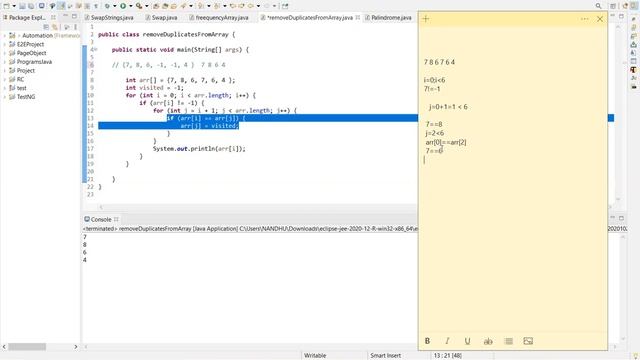Click the Eclipse toolbar Search magnifier icon
640x360 pixels.
[x=598, y=6]
